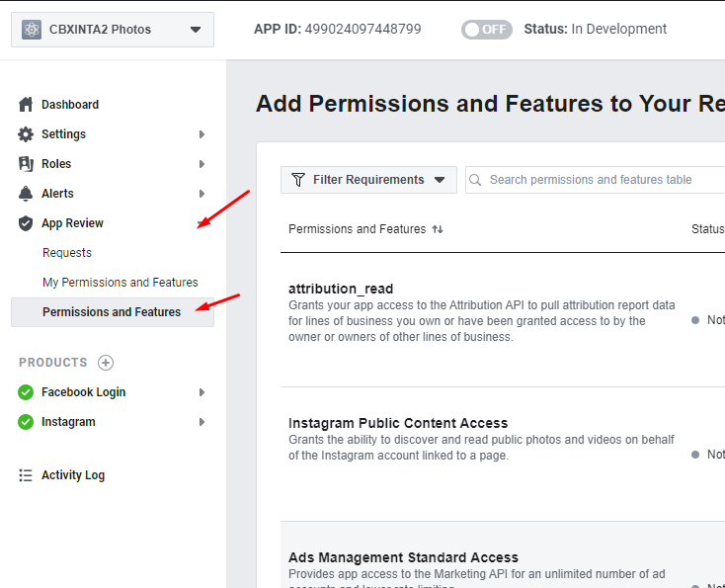This screenshot has height=588, width=725.
Task: Click the green checkmark beside Instagram
Action: 26,422
